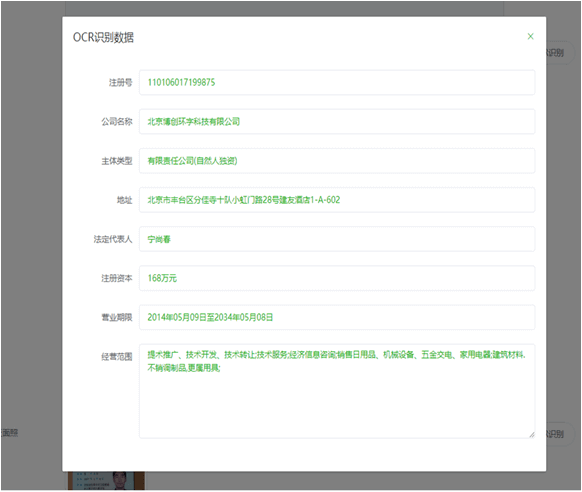Image resolution: width=582 pixels, height=492 pixels.
Task: Select the 地址 input field
Action: tap(337, 200)
